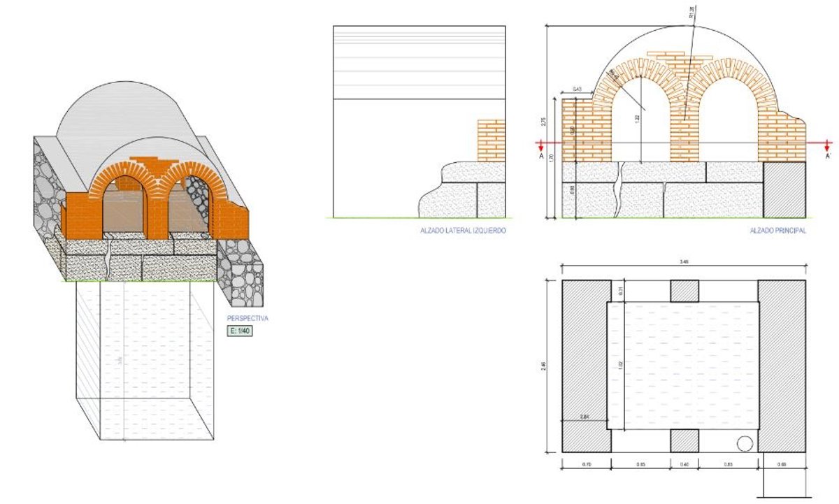
Task: Click the 0.43 dimension above brick wall
Action: tap(578, 89)
